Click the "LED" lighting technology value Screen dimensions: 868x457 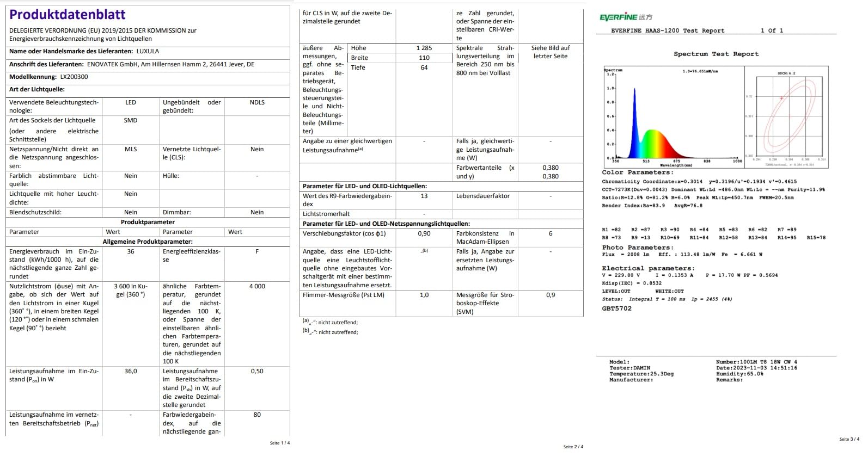(131, 102)
